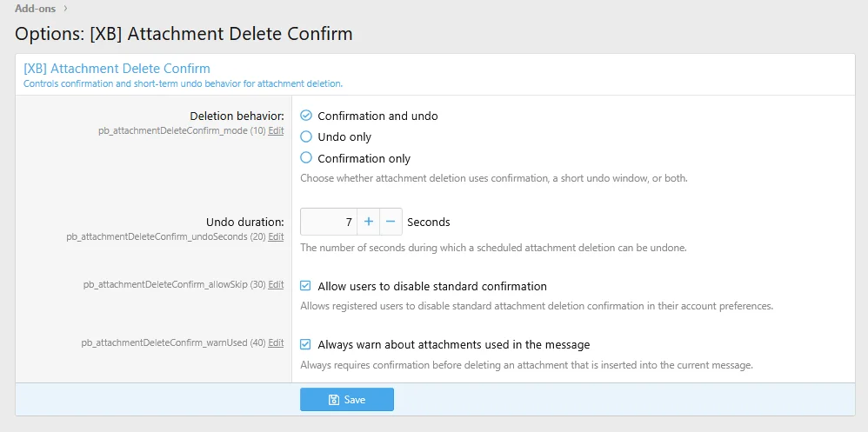This screenshot has width=868, height=432.
Task: Click the 'number of seconds during which' hint text
Action: point(493,248)
